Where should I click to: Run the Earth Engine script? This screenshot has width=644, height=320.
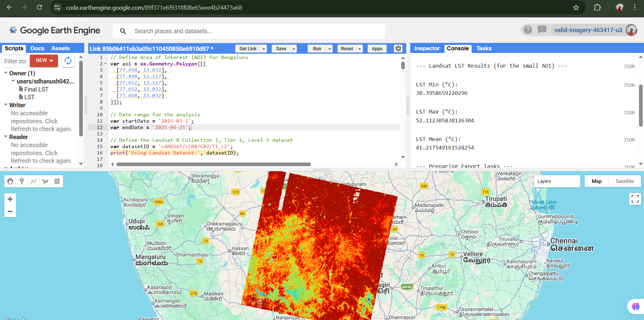317,48
